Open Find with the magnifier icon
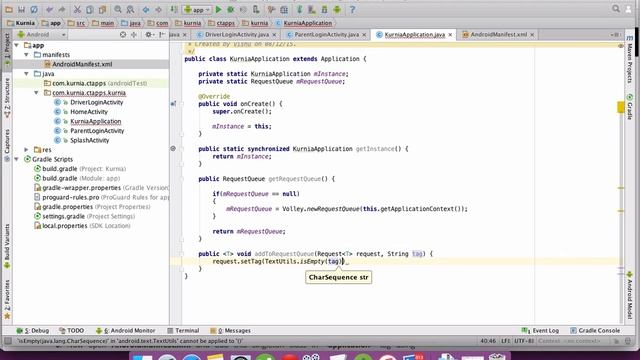This screenshot has height=360, width=640. [x=118, y=9]
